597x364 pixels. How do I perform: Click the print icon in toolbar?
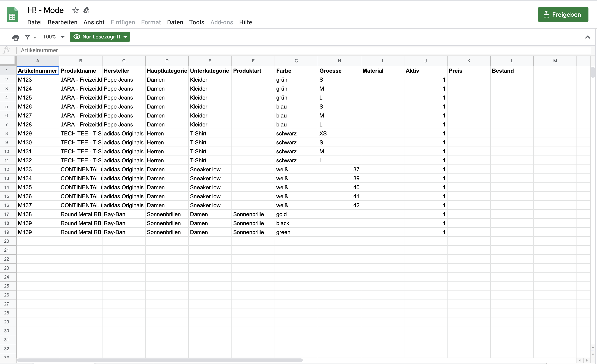pyautogui.click(x=16, y=37)
